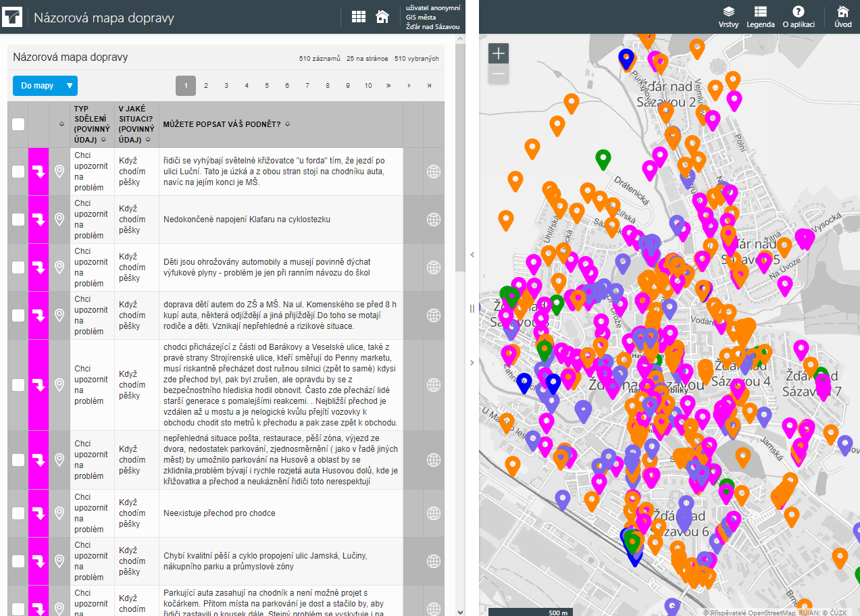Tick checkbox of 'nepřehledná situace pošta' row

pyautogui.click(x=18, y=460)
